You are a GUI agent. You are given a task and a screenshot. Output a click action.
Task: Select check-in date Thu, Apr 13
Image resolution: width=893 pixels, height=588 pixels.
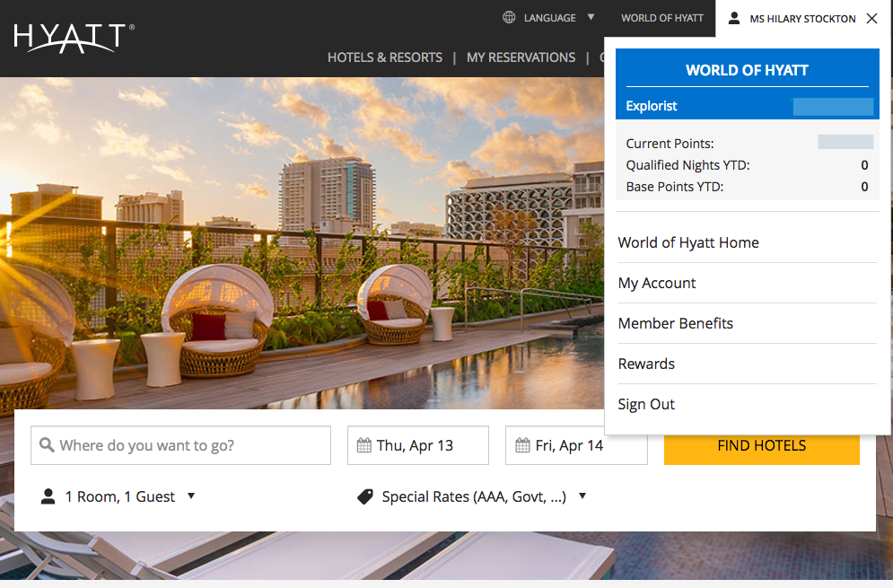(418, 445)
